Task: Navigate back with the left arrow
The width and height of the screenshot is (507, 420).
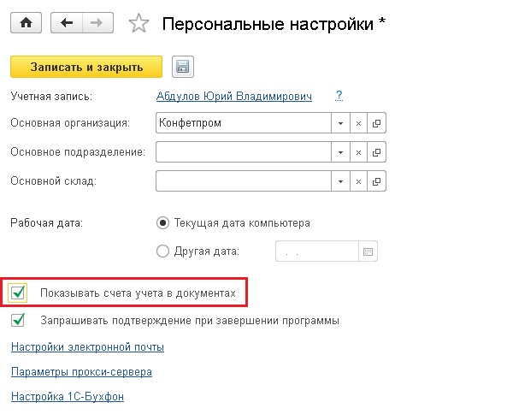Action: coord(67,22)
